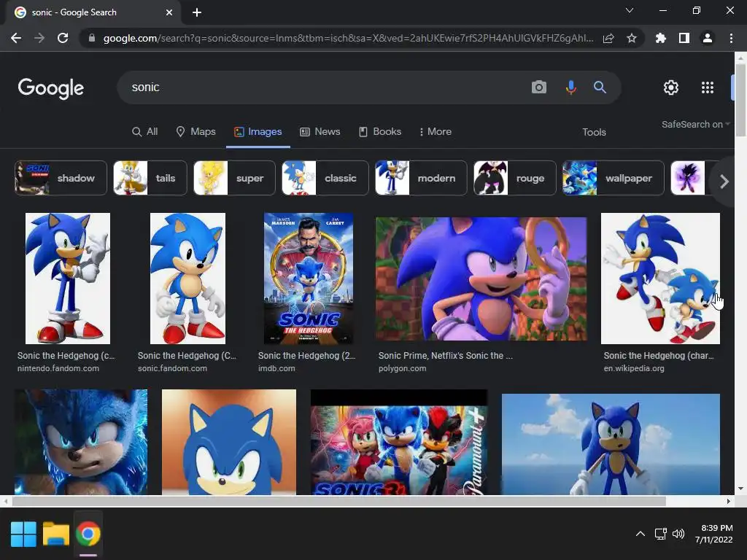The width and height of the screenshot is (747, 560).
Task: Filter images by the tails chip
Action: coord(150,178)
